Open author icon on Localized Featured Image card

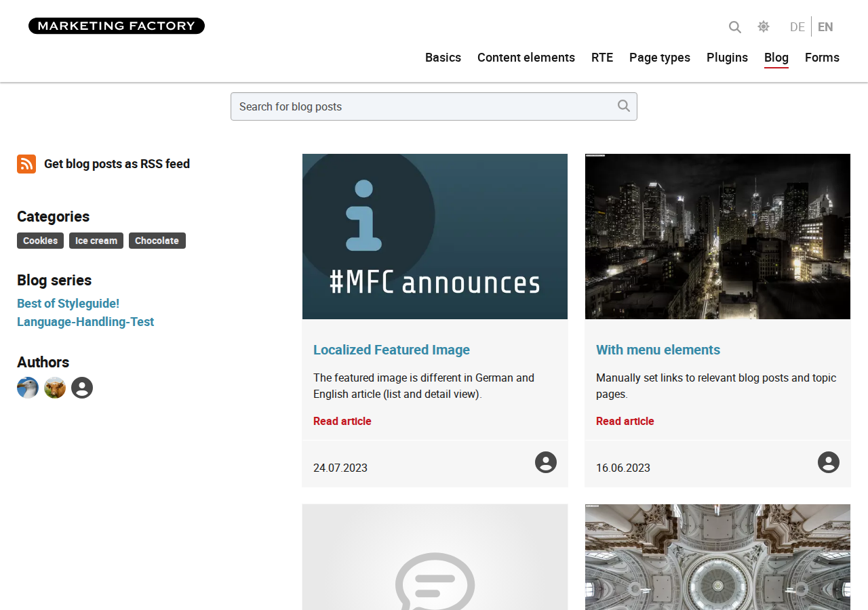(x=546, y=462)
